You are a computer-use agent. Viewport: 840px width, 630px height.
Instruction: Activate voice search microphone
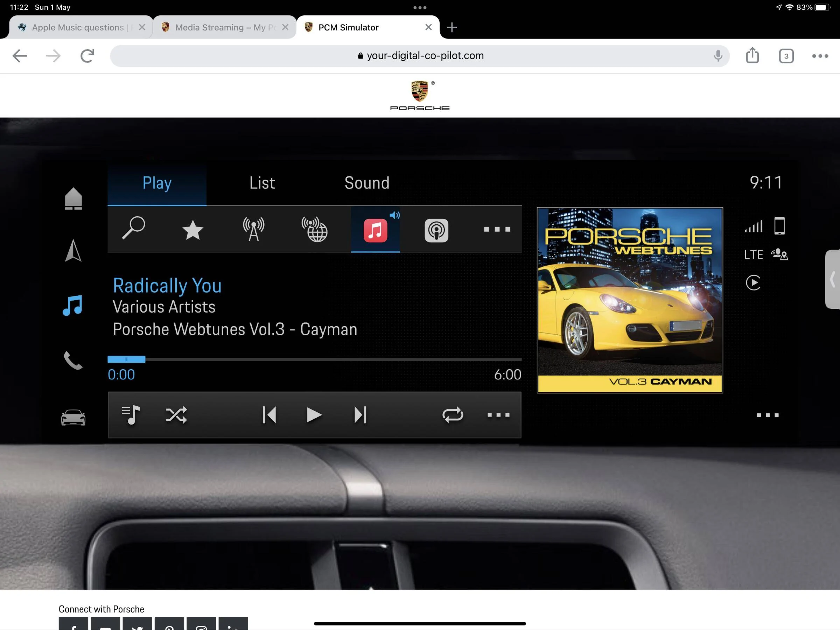[x=718, y=56]
